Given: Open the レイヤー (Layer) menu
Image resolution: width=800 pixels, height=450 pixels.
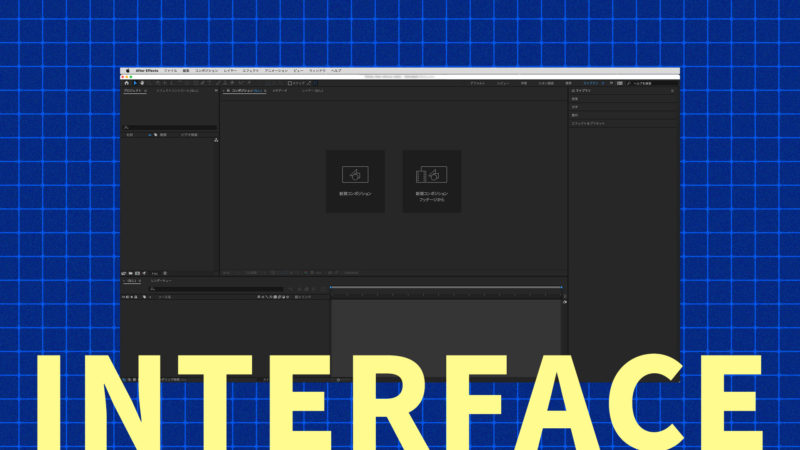Looking at the screenshot, I should point(230,71).
